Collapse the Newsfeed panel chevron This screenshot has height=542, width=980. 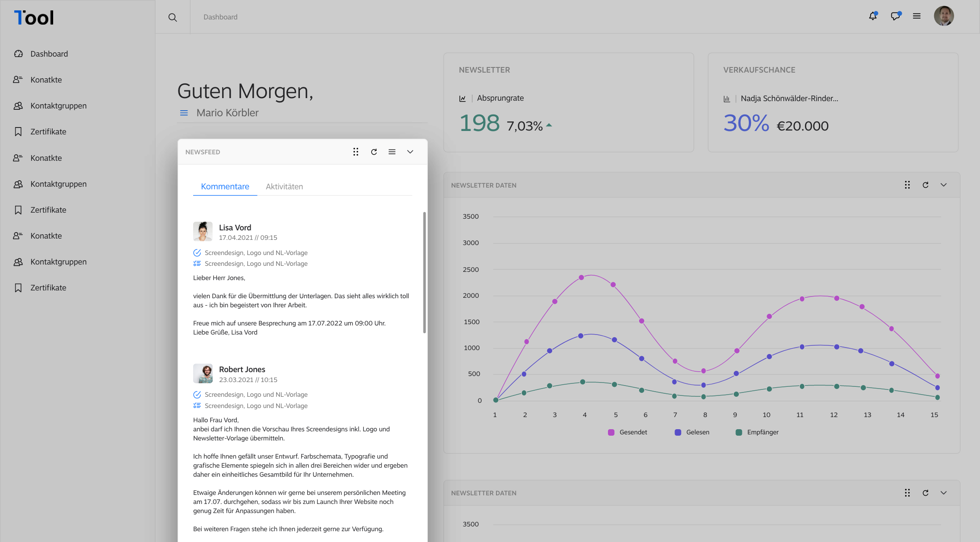[410, 152]
